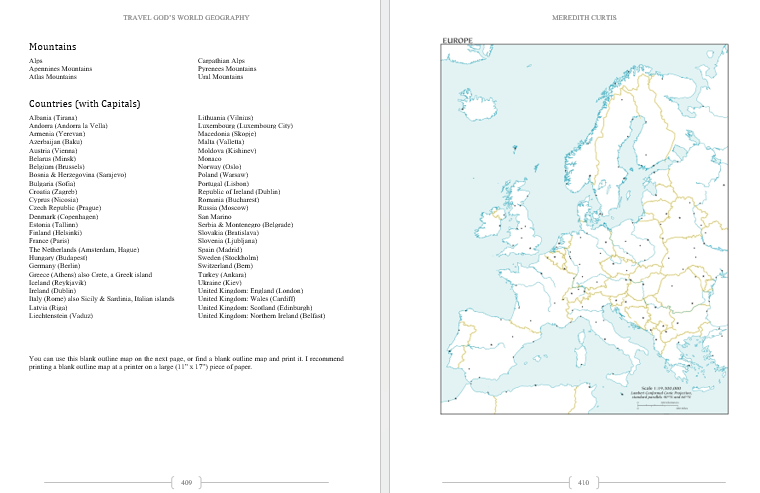Screen dimensions: 760x493
Task: Click the Meredith Curtis page header
Action: [x=584, y=17]
